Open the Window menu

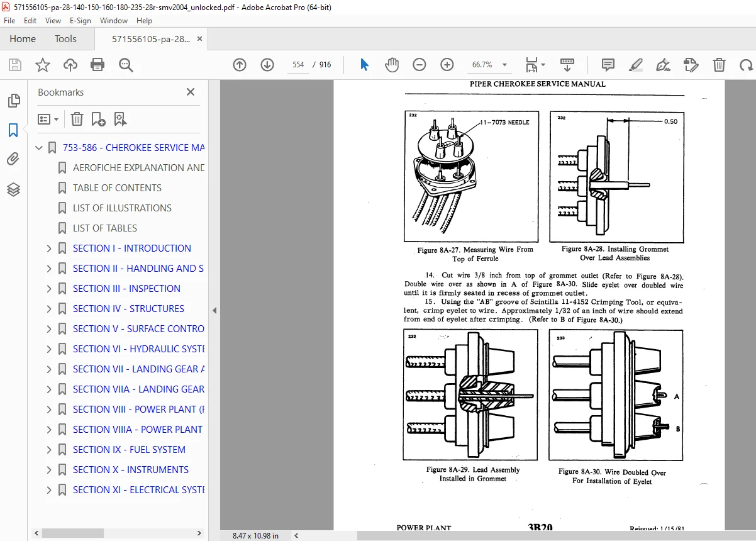[113, 21]
